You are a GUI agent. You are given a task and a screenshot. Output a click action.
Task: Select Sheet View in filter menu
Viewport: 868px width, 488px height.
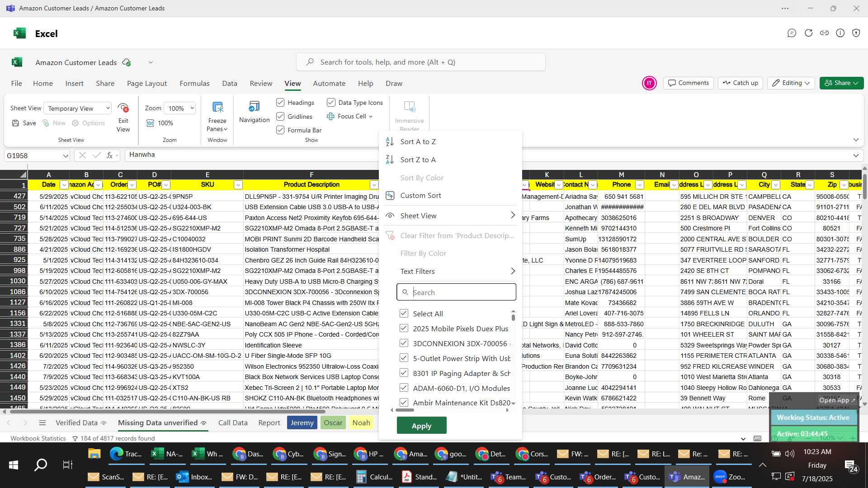450,216
